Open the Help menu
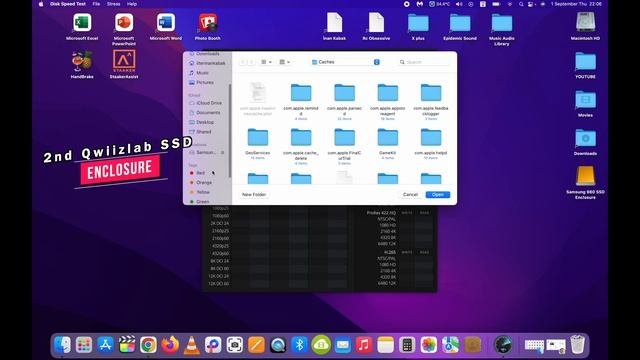This screenshot has height=360, width=640. click(x=132, y=4)
